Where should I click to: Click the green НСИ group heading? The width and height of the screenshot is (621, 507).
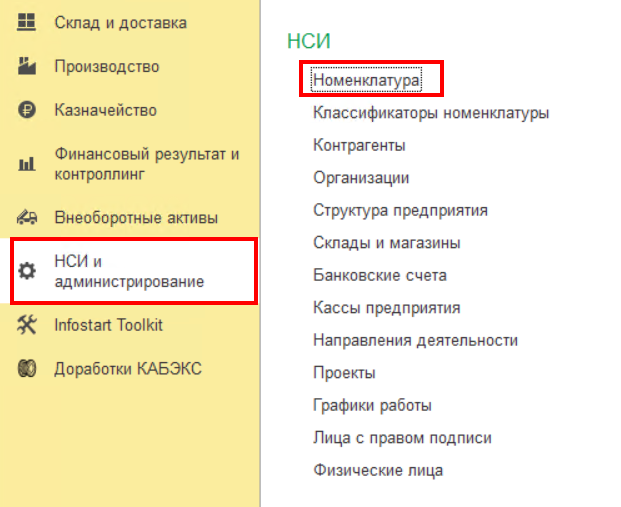point(309,41)
